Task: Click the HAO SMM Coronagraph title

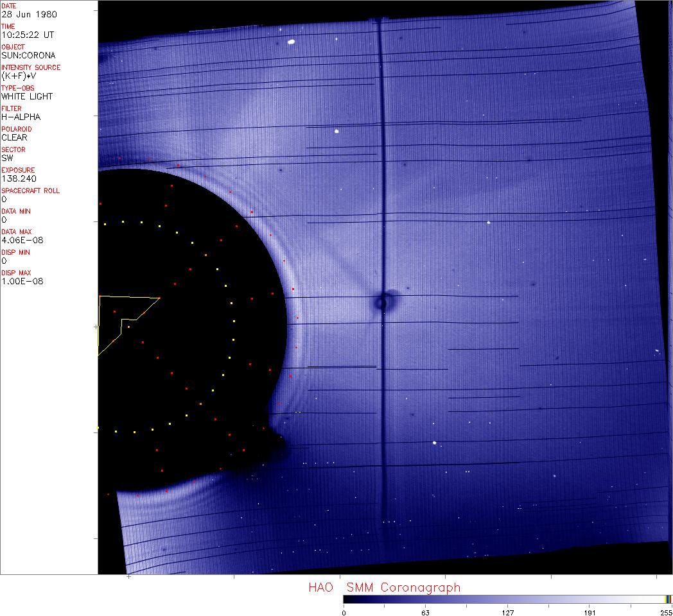Action: click(384, 587)
